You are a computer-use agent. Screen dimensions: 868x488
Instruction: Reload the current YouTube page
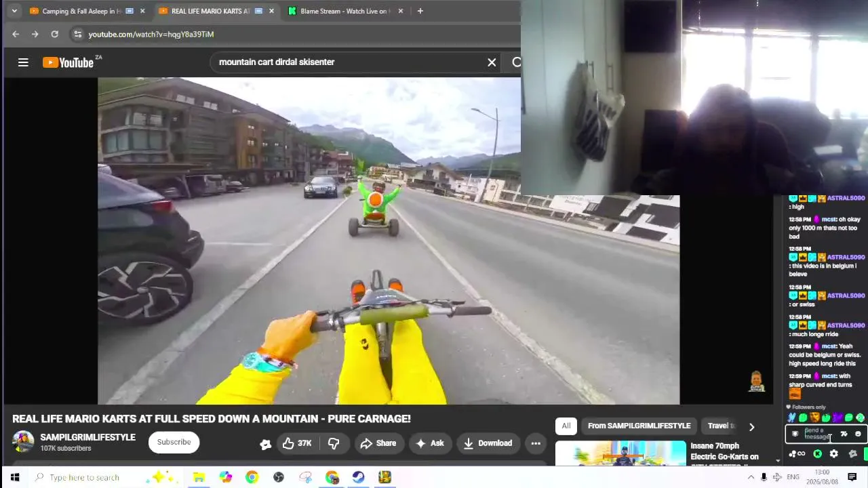[x=54, y=34]
